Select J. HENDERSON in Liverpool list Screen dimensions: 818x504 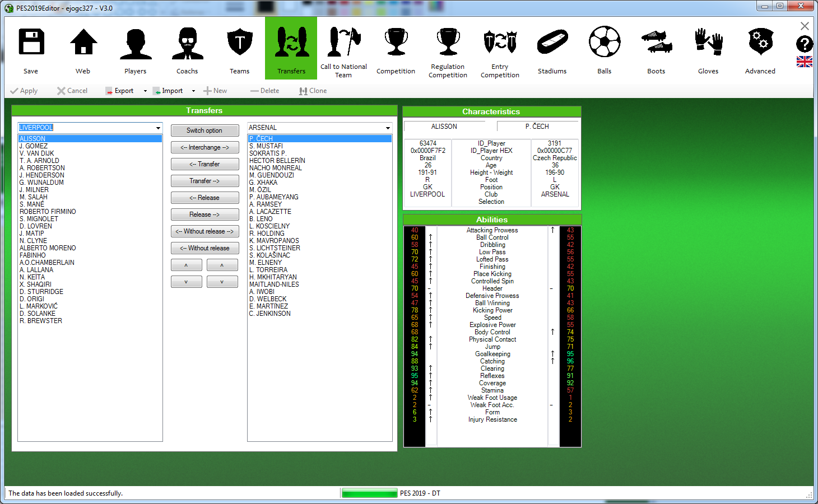pyautogui.click(x=90, y=175)
